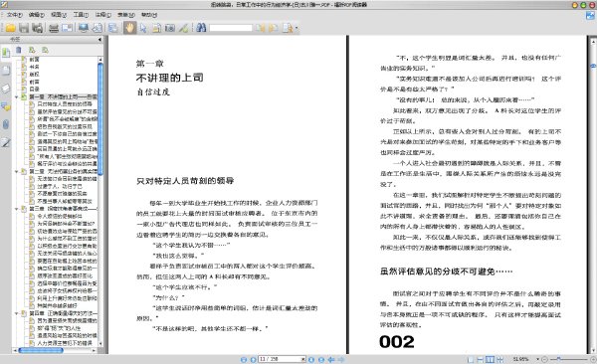The height and width of the screenshot is (364, 597).
Task: Select the 过度宁人，劝行于己 bookmark
Action: [60, 186]
